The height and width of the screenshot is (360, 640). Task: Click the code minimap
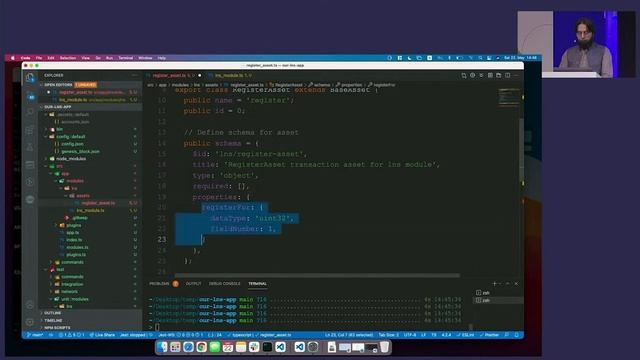(508, 98)
